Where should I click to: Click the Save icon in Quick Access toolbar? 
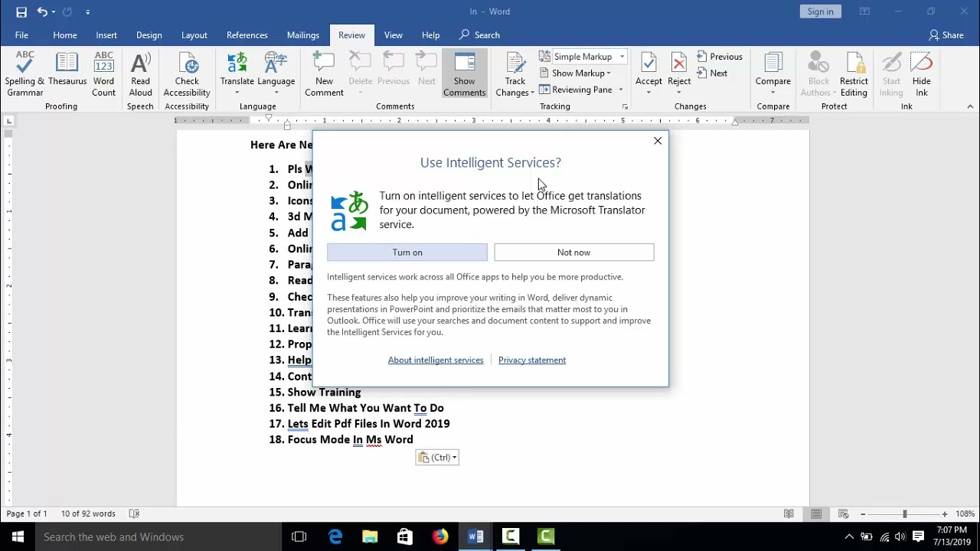click(21, 11)
